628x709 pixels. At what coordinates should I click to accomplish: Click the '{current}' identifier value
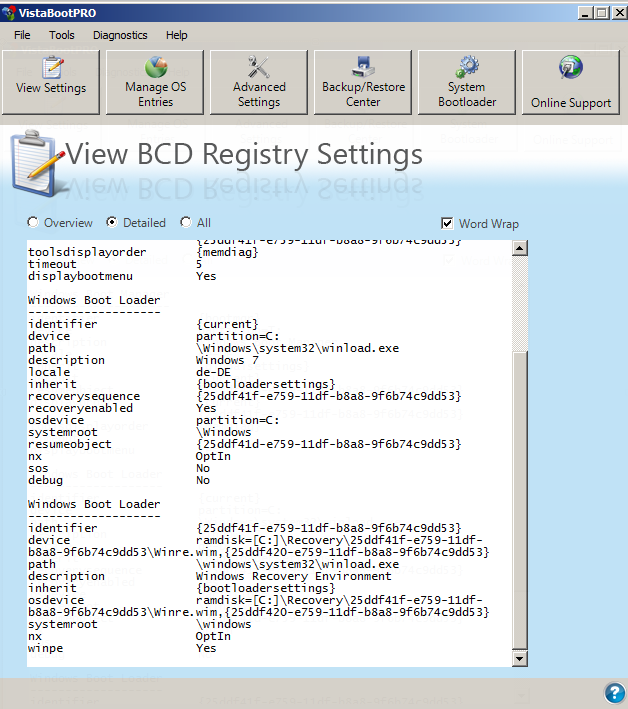click(x=227, y=324)
